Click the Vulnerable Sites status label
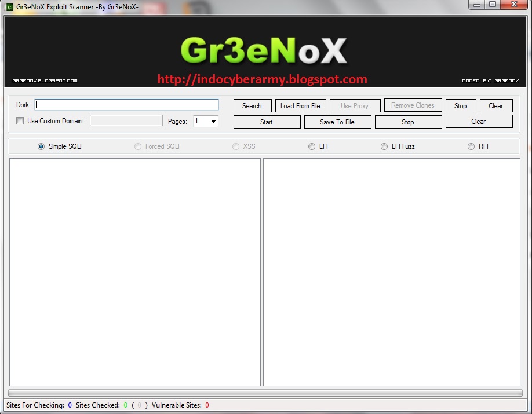This screenshot has height=414, width=532. pyautogui.click(x=176, y=405)
